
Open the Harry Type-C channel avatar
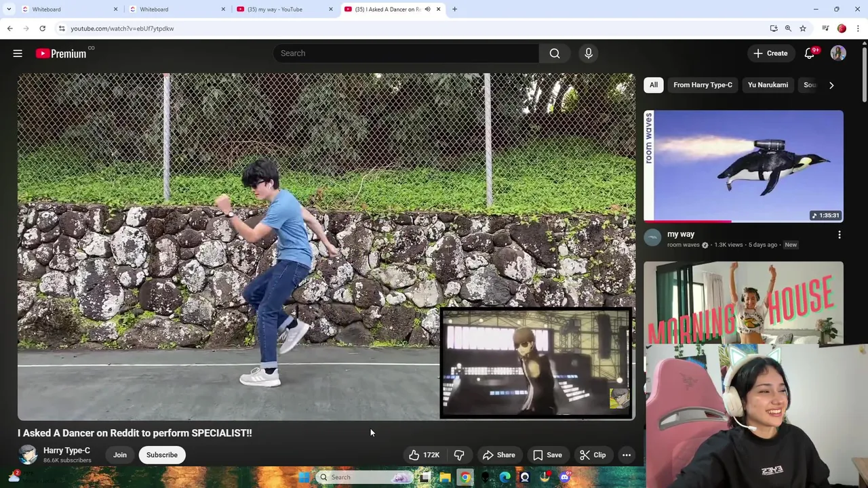(x=28, y=455)
